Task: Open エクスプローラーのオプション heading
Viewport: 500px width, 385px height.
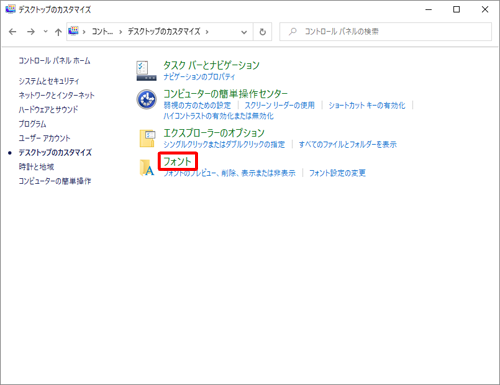Action: [x=214, y=133]
